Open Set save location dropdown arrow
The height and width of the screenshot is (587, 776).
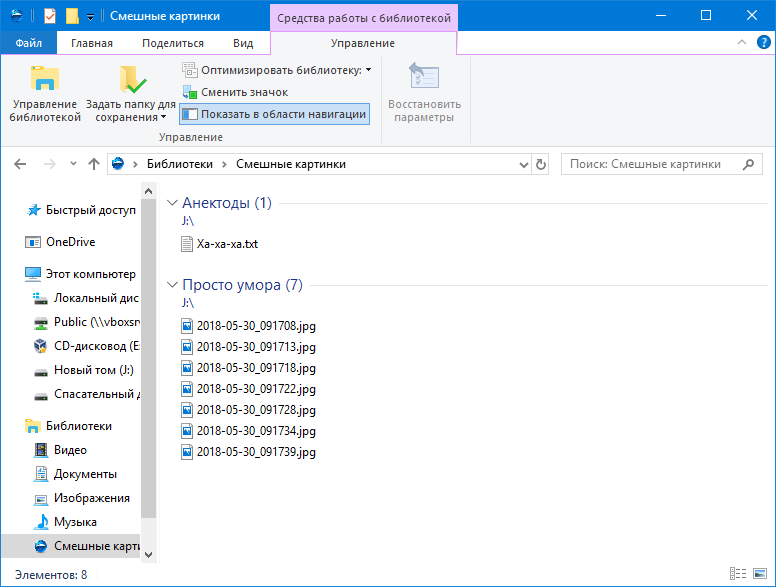click(163, 118)
